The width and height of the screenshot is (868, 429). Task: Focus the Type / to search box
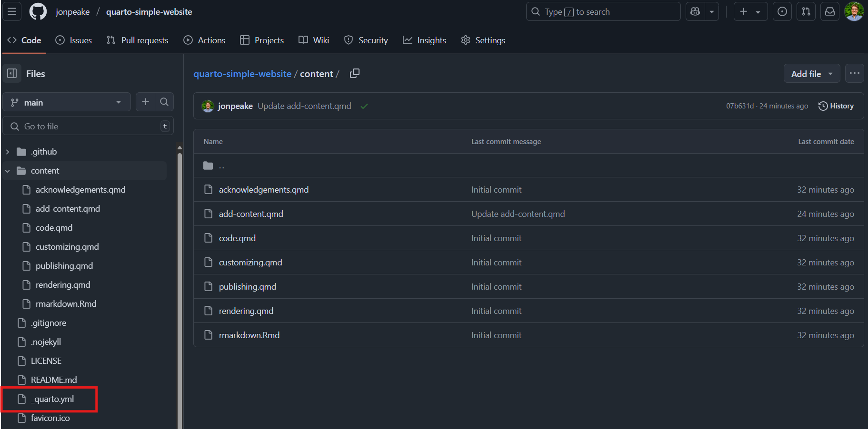[x=603, y=11]
